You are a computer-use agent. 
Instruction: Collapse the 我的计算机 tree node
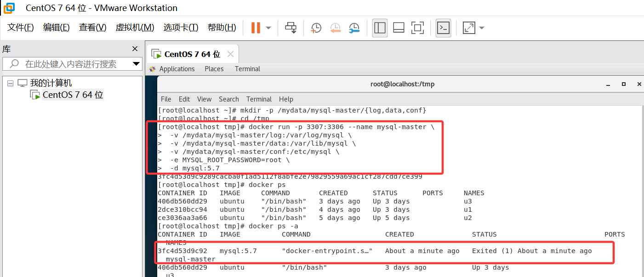10,83
